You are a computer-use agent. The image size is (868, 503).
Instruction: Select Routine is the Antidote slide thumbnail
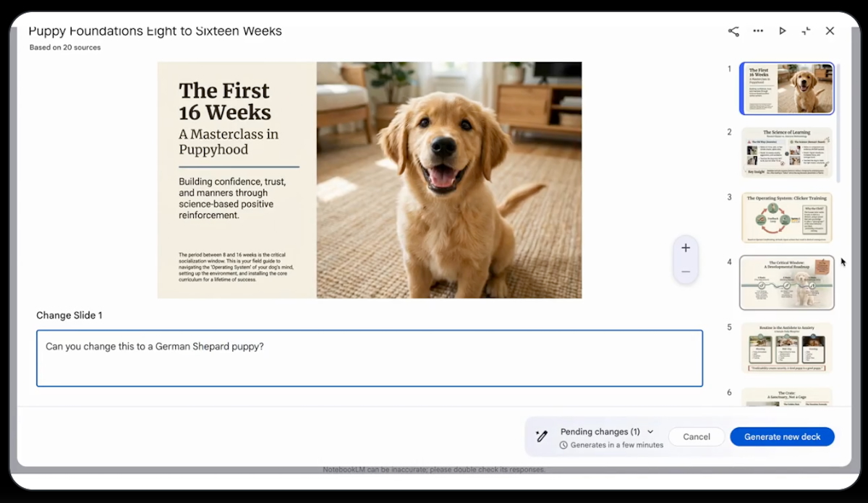point(786,348)
